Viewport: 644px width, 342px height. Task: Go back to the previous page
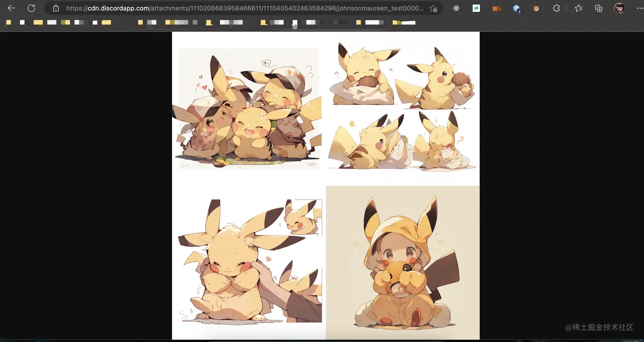[11, 8]
